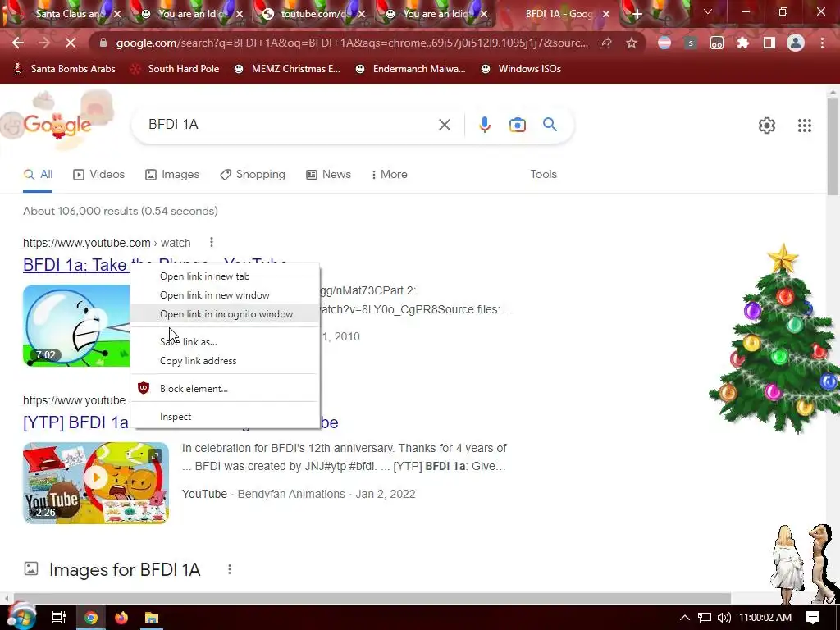Select the Images search tab

[x=172, y=174]
